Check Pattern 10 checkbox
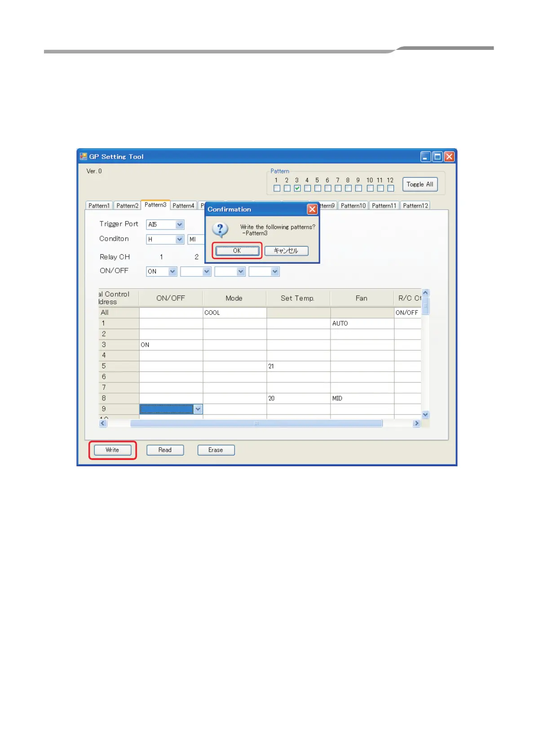Viewport: 535px width, 756px height. click(x=370, y=188)
